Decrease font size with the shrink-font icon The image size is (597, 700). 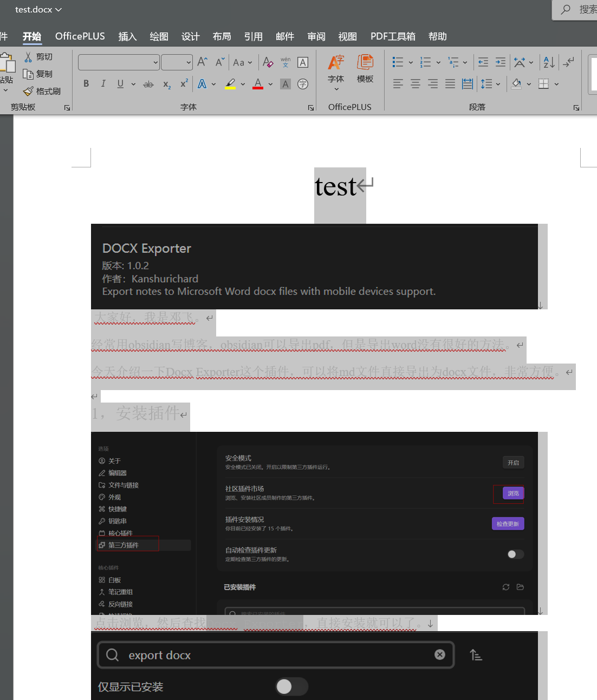coord(219,62)
